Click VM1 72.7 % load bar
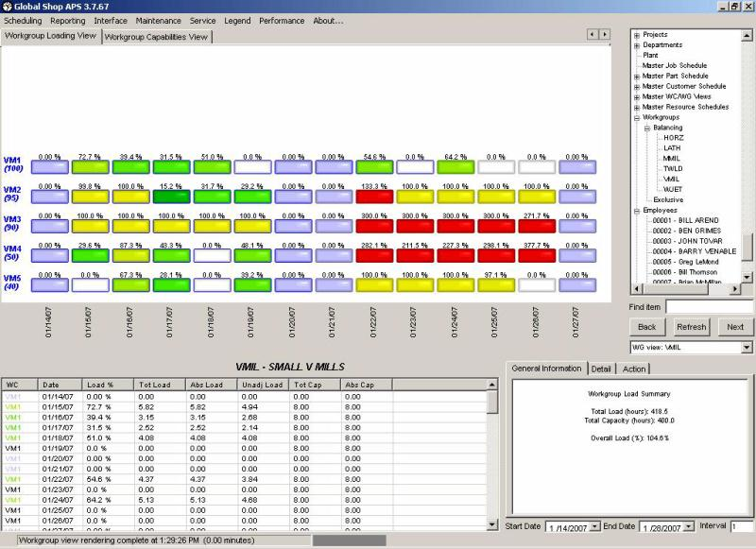The height and width of the screenshot is (549, 756). tap(90, 167)
